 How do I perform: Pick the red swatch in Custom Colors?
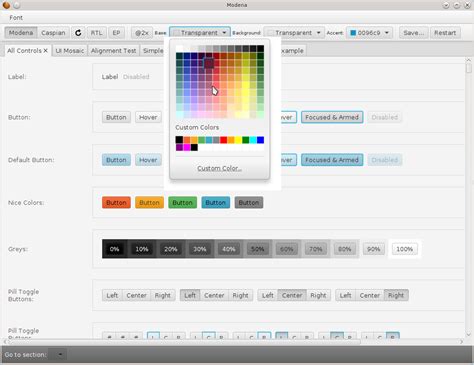[x=223, y=140]
